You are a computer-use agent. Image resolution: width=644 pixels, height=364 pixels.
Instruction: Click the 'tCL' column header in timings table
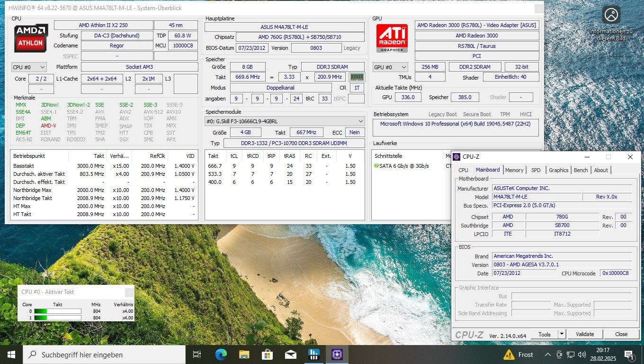[x=234, y=156]
